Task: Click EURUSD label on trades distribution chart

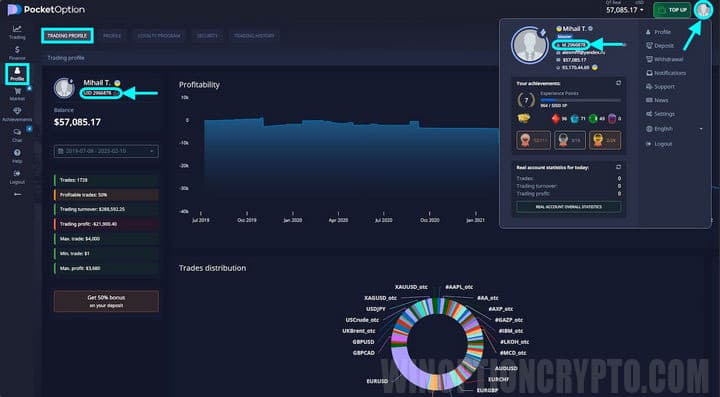Action: pyautogui.click(x=377, y=381)
